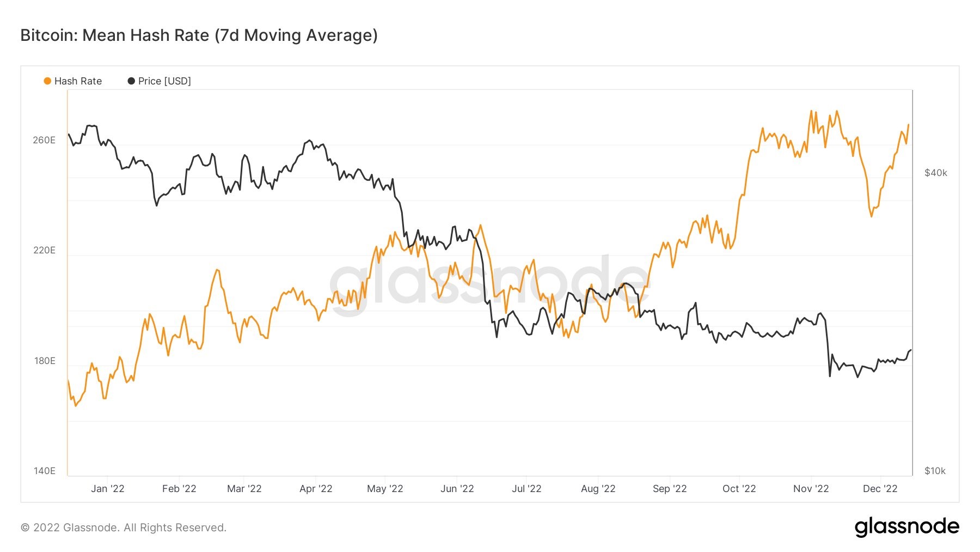
Task: Toggle the Price [USD] series label
Action: 164,81
